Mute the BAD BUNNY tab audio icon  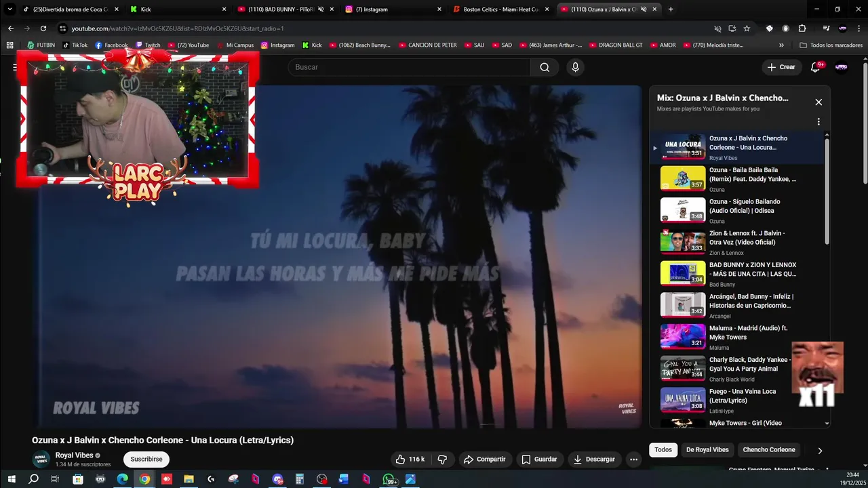tap(321, 9)
